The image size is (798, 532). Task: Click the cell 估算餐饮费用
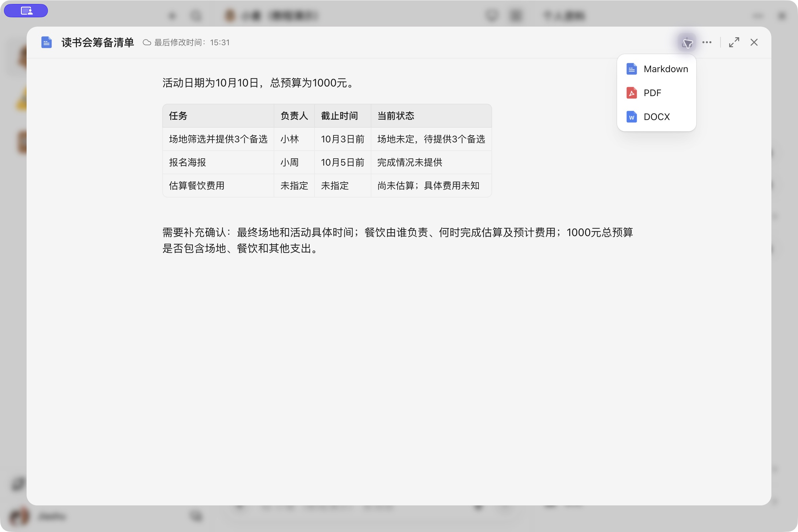tap(218, 186)
